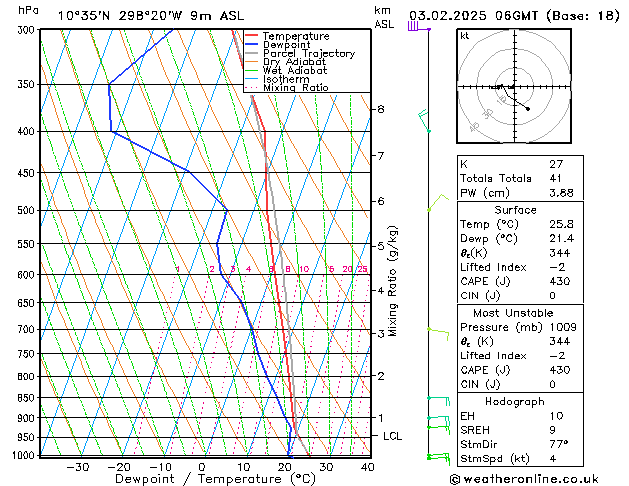Click the weatheronline.co.uk copyright text
The image size is (629, 486).
pos(524,479)
